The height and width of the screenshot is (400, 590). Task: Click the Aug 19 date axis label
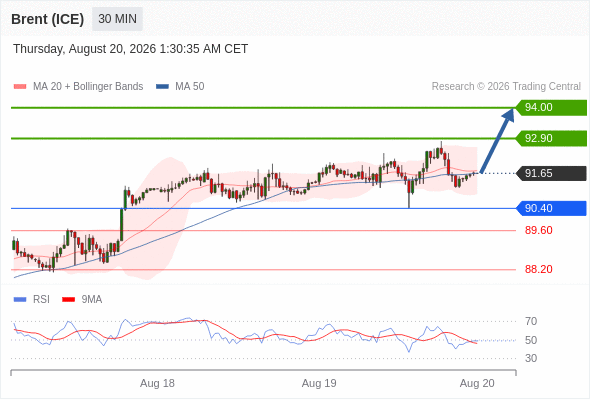[319, 383]
